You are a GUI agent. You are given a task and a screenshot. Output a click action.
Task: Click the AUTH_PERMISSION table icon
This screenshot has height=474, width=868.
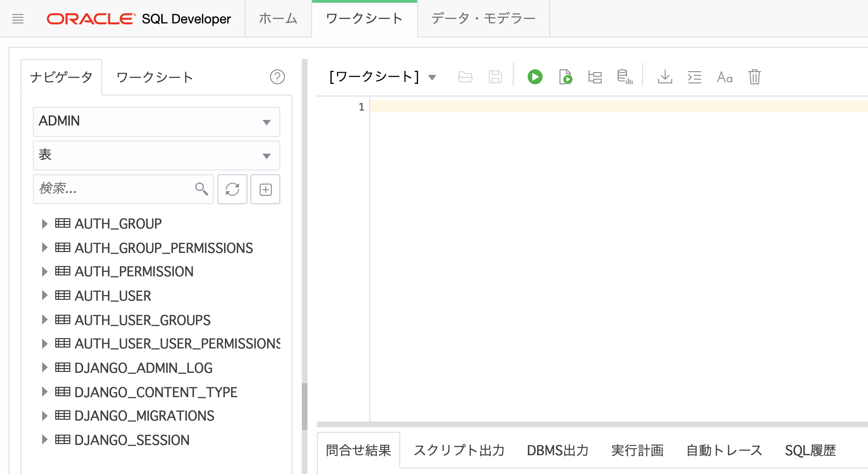pos(63,271)
